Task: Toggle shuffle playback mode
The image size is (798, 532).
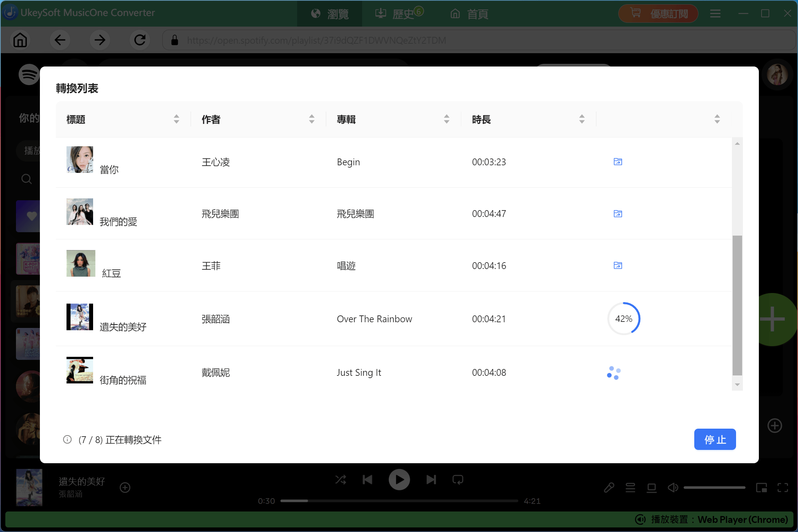Action: 341,480
